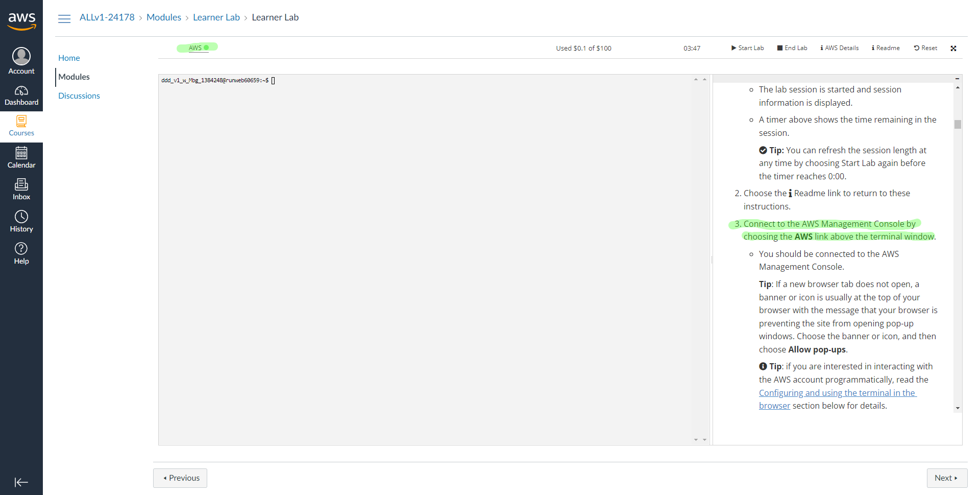Viewport: 980px width, 495px height.
Task: Open the Calendar icon in sidebar
Action: [x=21, y=153]
